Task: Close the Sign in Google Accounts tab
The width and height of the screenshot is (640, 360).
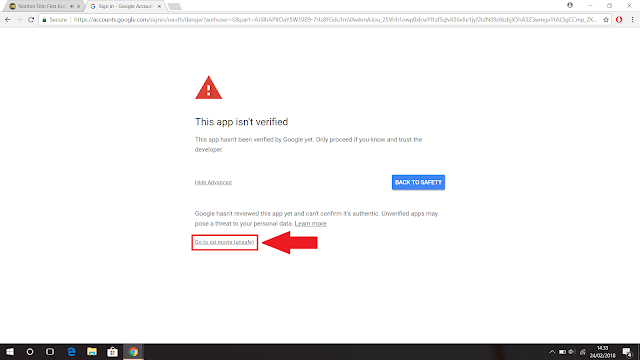Action: [x=159, y=7]
